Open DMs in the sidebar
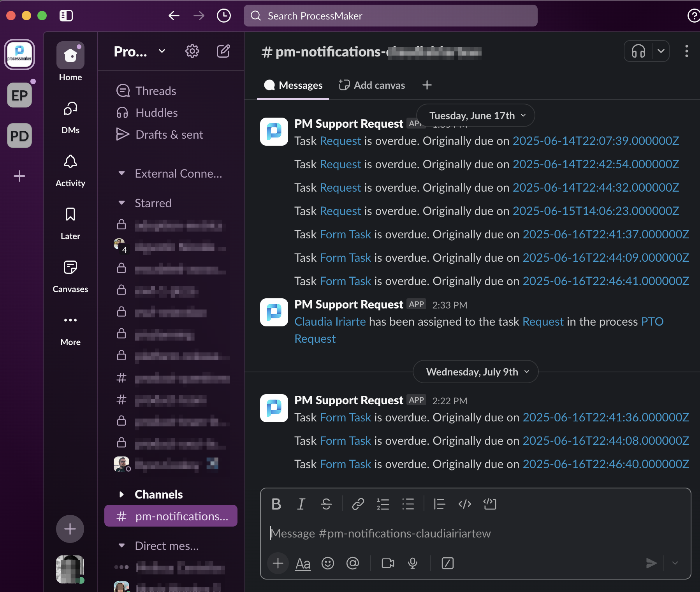Viewport: 700px width, 592px height. 70,118
